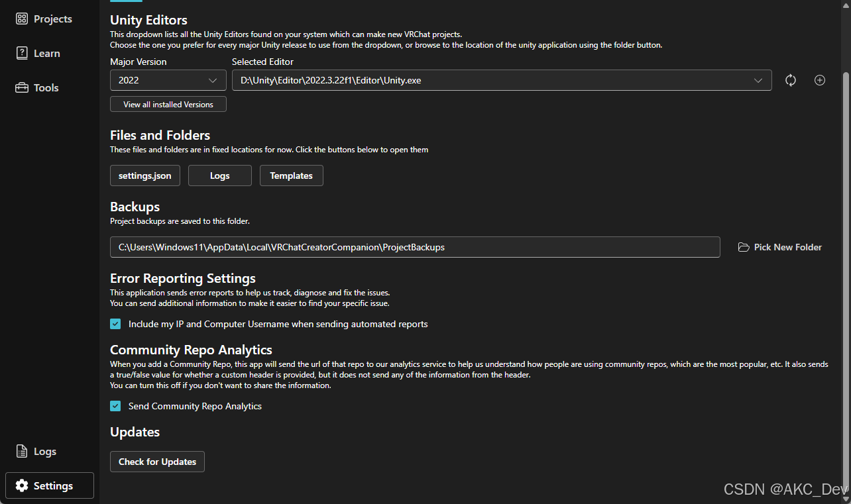
Task: Click the Major Version label
Action: click(139, 62)
